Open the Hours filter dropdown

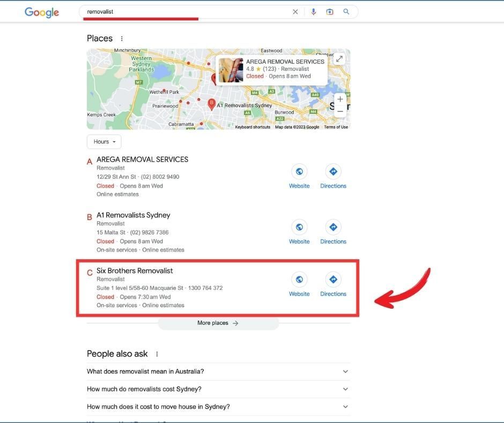pos(104,142)
